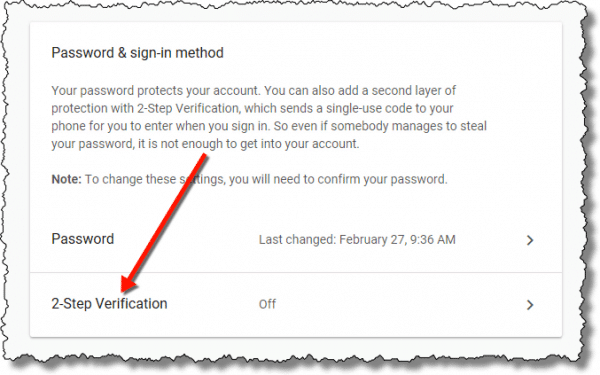This screenshot has height=375, width=600.
Task: Click the red arrow's pointed head
Action: (x=127, y=284)
